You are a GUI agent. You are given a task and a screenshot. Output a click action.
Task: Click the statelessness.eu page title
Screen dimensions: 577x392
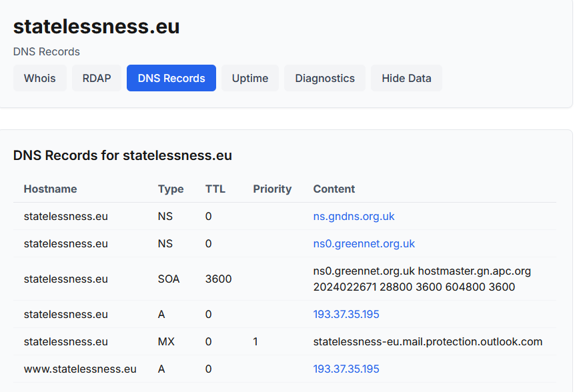tap(97, 26)
